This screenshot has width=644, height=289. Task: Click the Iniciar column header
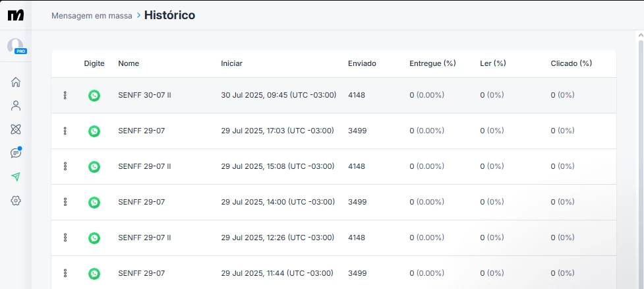click(x=231, y=63)
